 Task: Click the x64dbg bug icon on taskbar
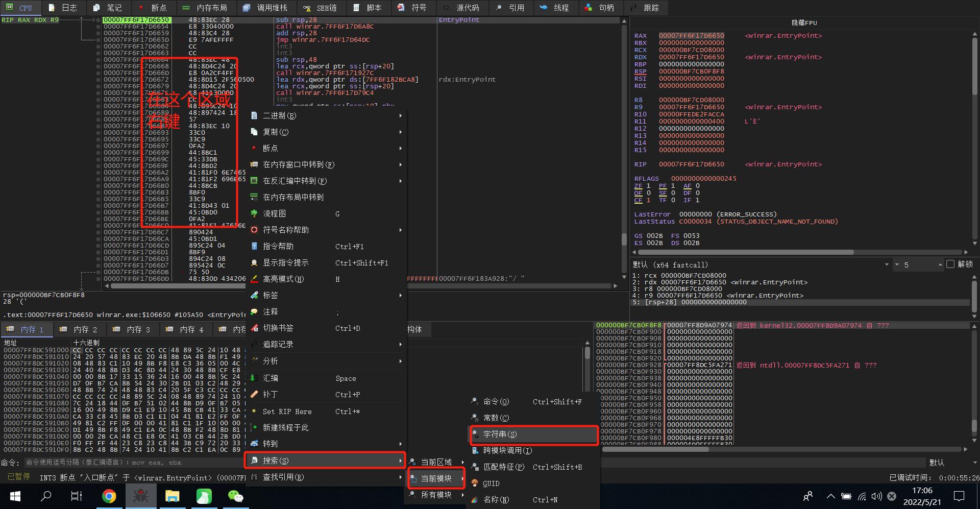pos(141,496)
